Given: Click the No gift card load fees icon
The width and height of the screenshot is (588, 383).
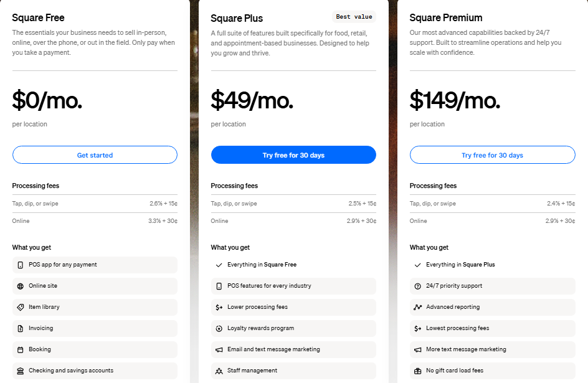Looking at the screenshot, I should click(418, 371).
